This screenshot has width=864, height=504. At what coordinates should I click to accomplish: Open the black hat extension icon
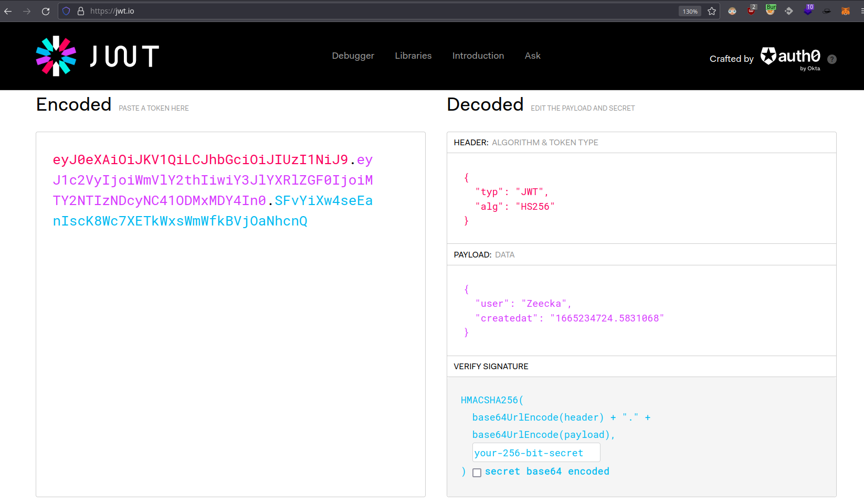pyautogui.click(x=827, y=11)
